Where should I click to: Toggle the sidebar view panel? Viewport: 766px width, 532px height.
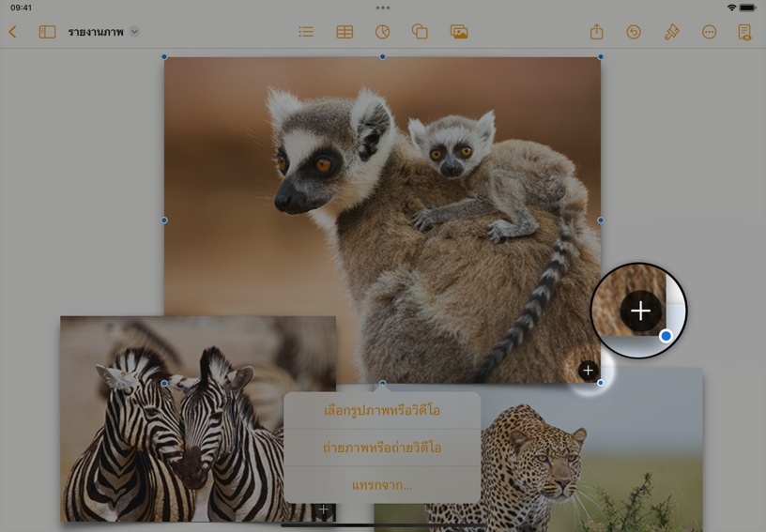click(x=47, y=32)
